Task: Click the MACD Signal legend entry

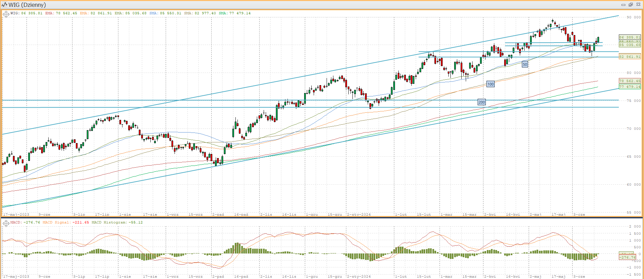Action: 66,222
